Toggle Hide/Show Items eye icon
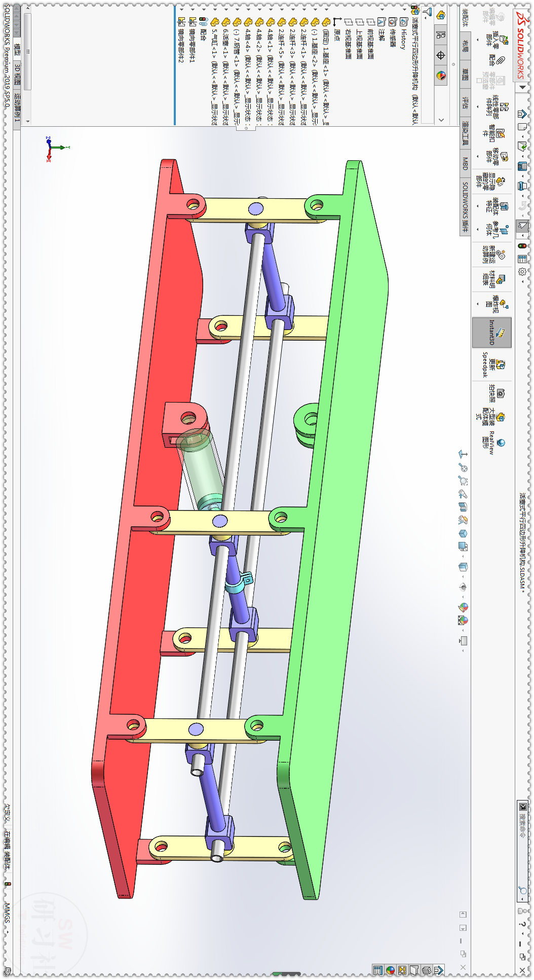Viewport: 534px width, 980px height. point(463,587)
